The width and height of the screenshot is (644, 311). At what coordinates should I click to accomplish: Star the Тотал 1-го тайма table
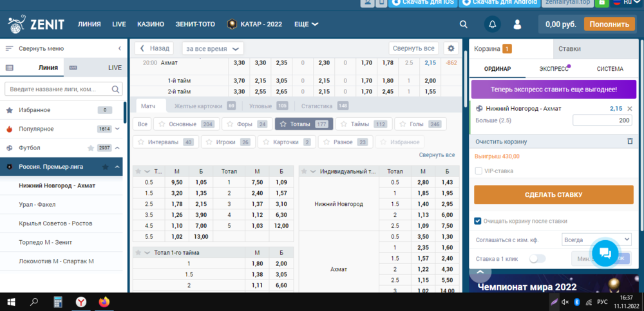click(x=138, y=252)
